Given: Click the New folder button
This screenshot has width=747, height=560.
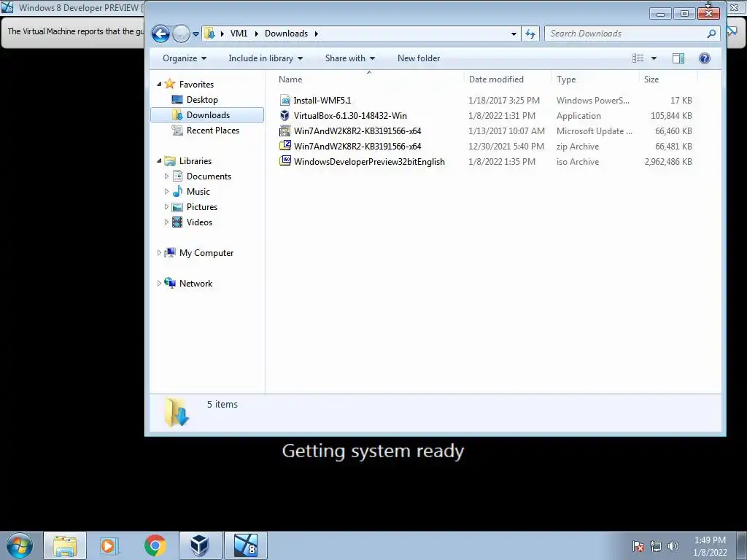Looking at the screenshot, I should 419,58.
